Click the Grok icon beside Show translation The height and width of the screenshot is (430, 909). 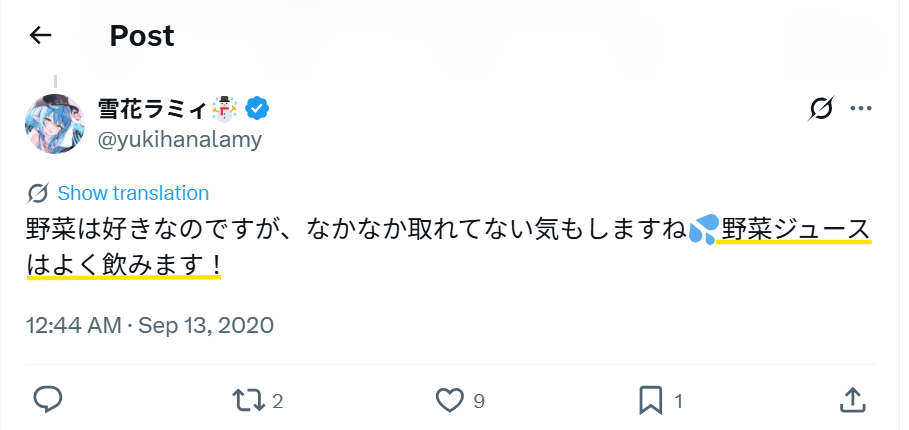(x=39, y=193)
